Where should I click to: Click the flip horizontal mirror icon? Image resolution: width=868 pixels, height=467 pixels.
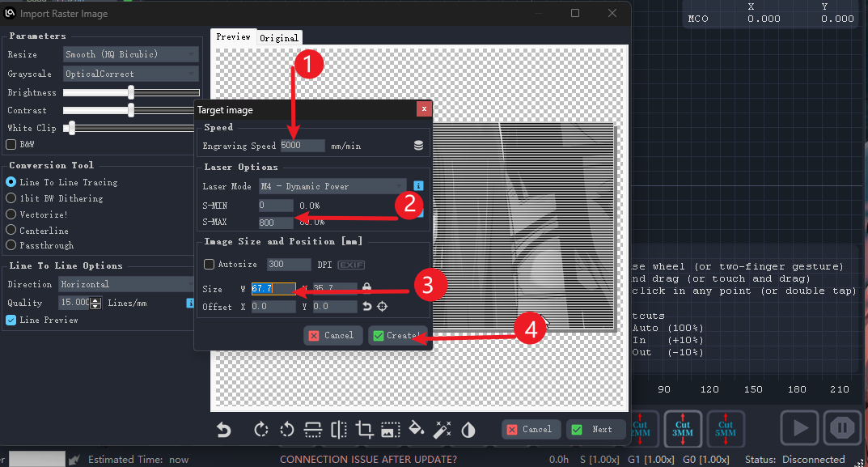339,431
